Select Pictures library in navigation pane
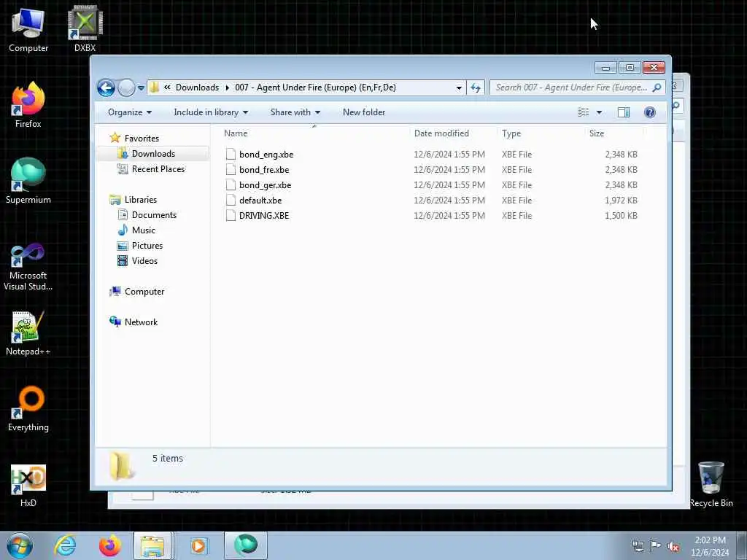This screenshot has height=560, width=747. coord(147,245)
